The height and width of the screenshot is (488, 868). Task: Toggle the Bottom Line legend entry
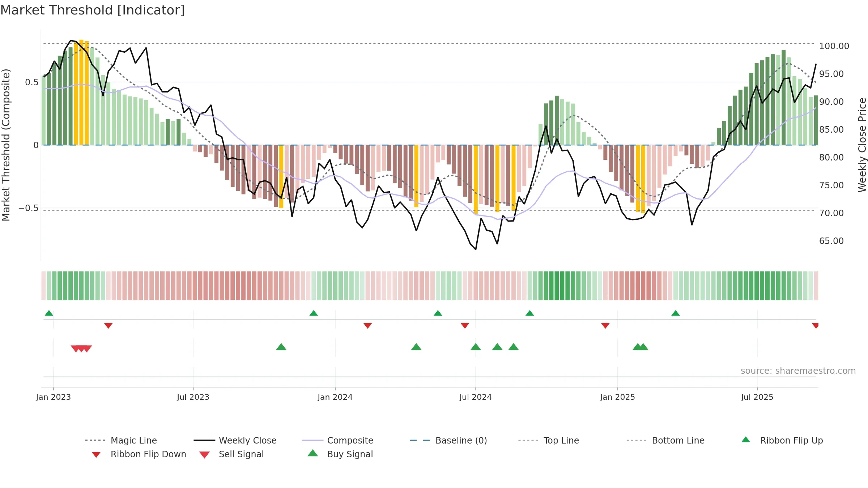tap(665, 440)
